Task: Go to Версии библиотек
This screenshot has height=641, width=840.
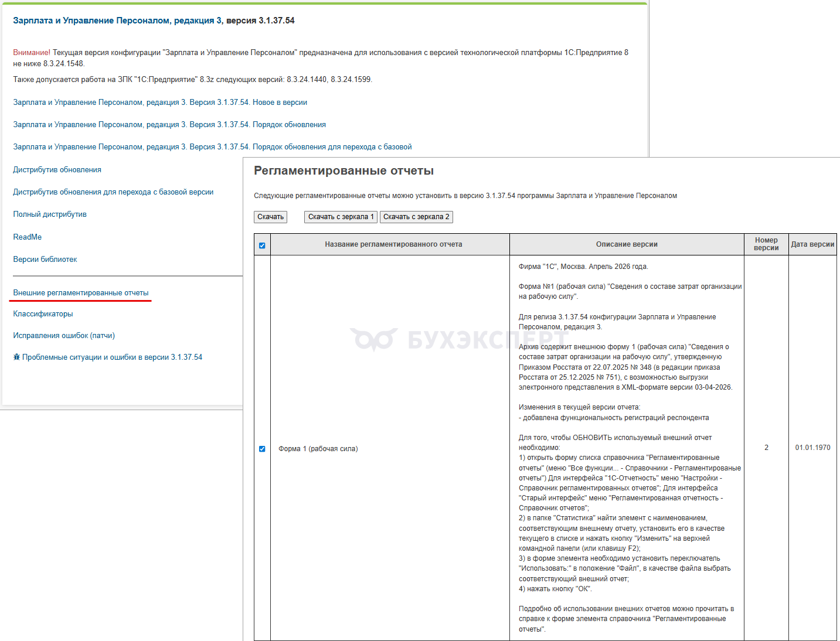Action: [45, 260]
